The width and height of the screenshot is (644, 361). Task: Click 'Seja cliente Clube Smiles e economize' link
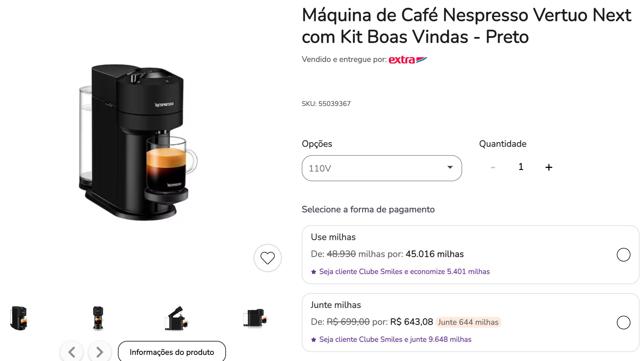click(404, 272)
